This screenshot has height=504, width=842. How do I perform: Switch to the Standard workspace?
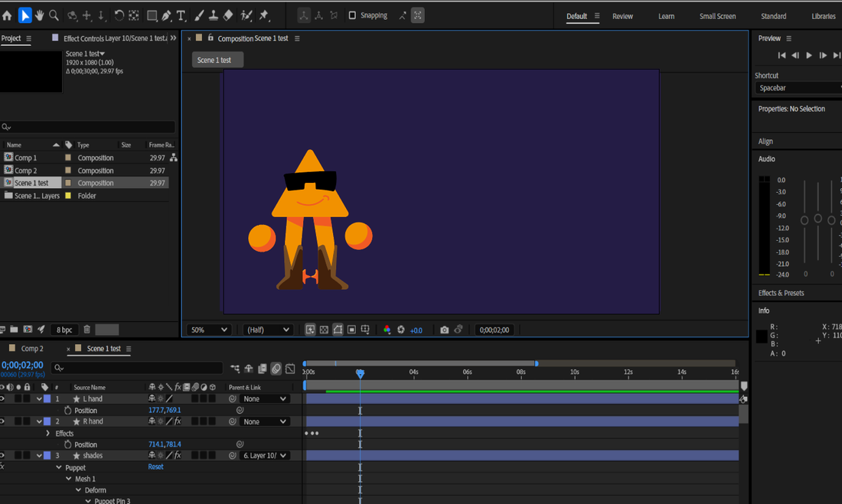click(x=773, y=16)
